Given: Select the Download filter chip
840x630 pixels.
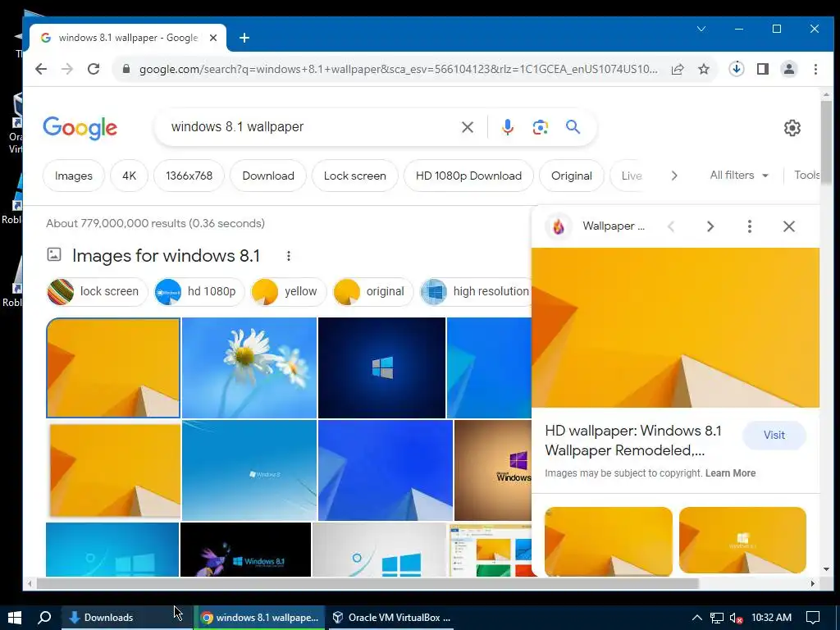Looking at the screenshot, I should point(268,176).
